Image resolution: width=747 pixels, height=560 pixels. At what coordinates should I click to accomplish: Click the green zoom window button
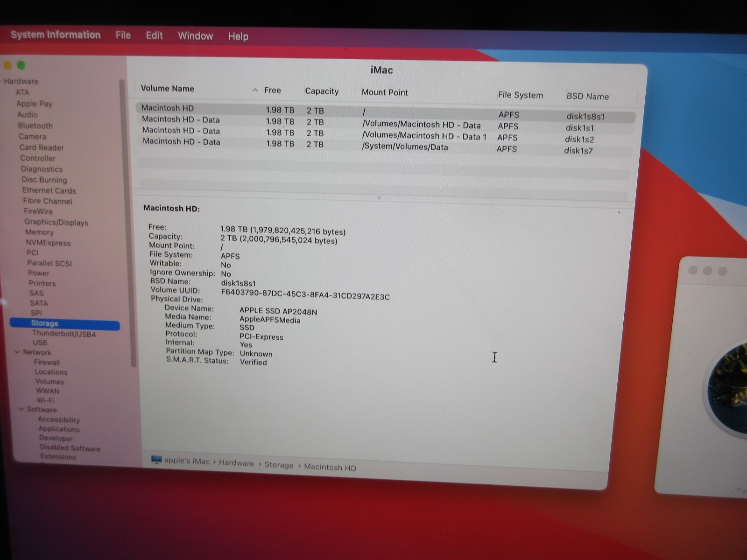(21, 65)
